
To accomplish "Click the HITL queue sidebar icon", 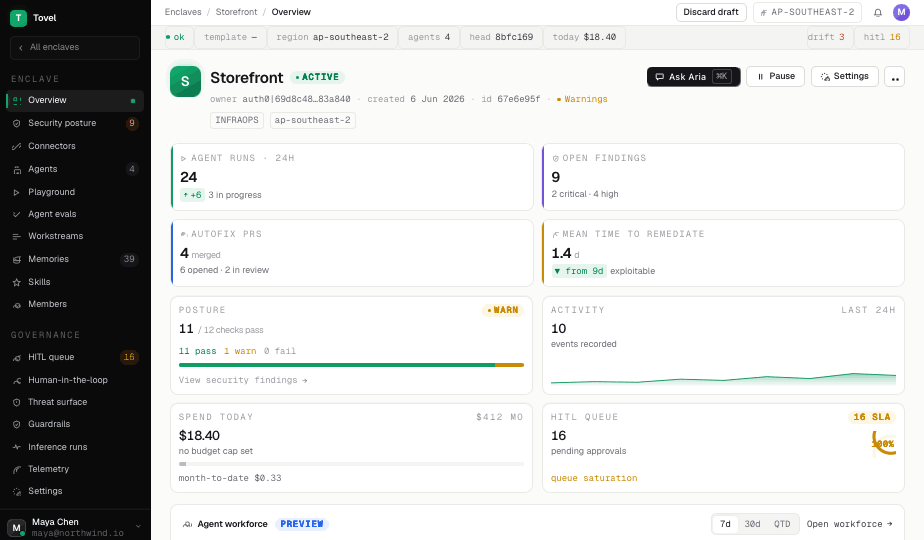I will [16, 358].
